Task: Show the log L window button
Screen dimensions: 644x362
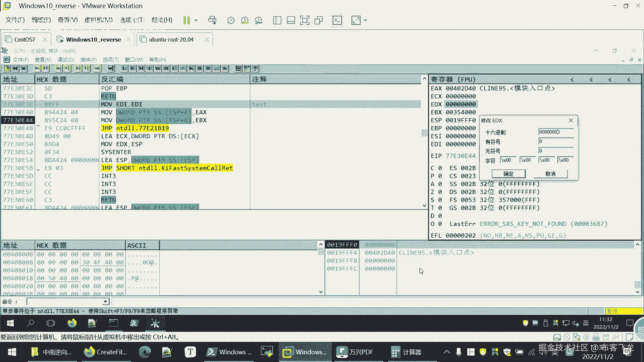Action: click(124, 68)
